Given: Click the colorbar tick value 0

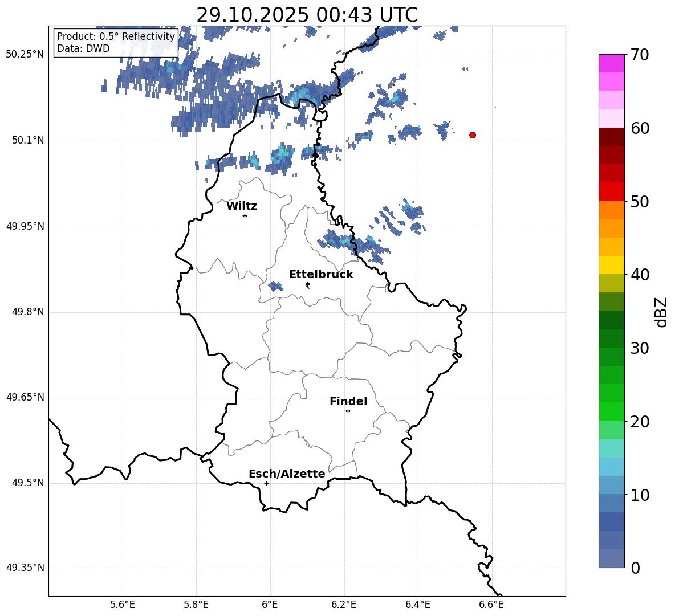Looking at the screenshot, I should (635, 568).
